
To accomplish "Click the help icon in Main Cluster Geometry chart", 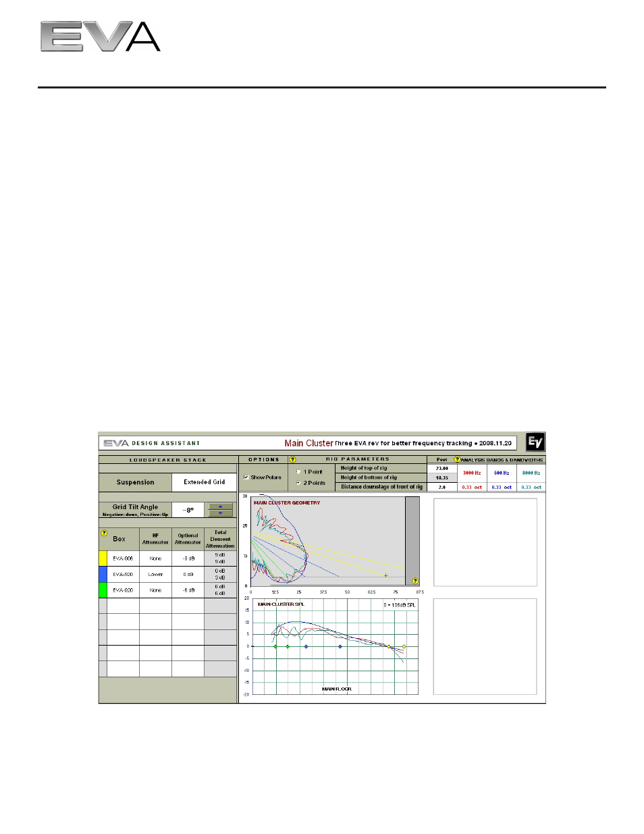I will [x=414, y=581].
